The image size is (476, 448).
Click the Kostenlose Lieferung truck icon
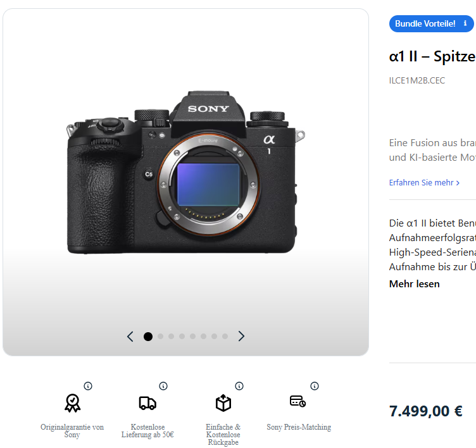147,402
